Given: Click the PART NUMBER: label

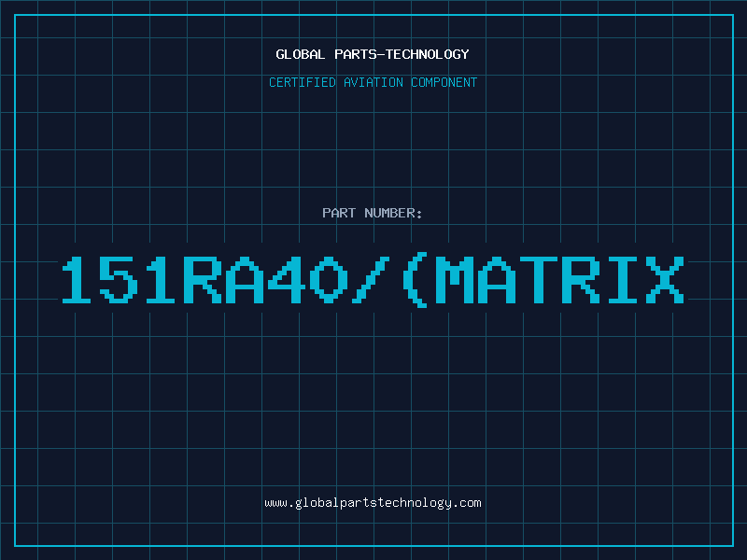Looking at the screenshot, I should click(373, 213).
